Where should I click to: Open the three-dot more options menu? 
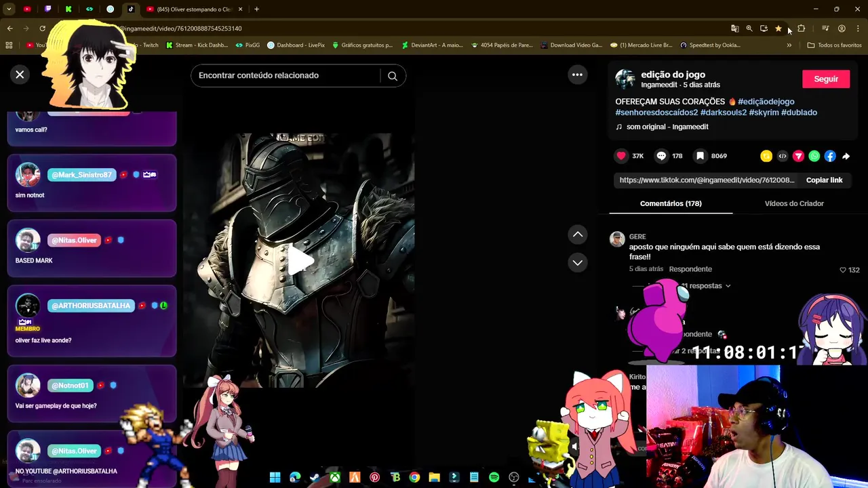pos(577,75)
